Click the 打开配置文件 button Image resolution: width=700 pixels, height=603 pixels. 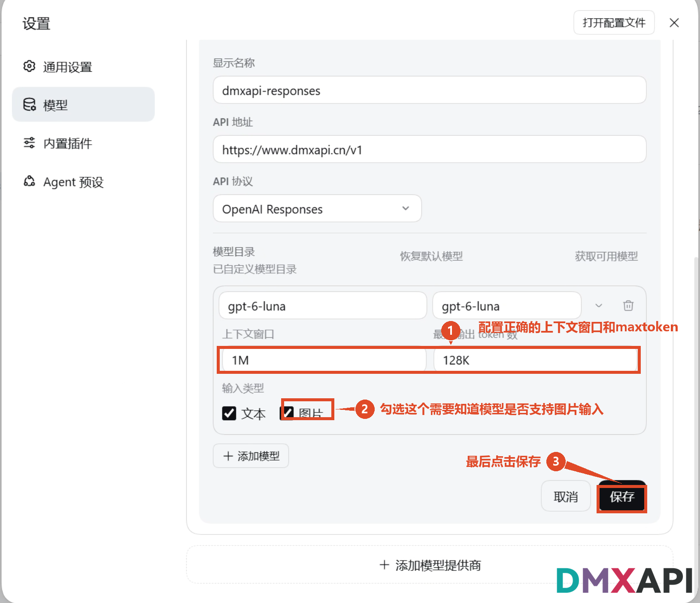click(614, 22)
